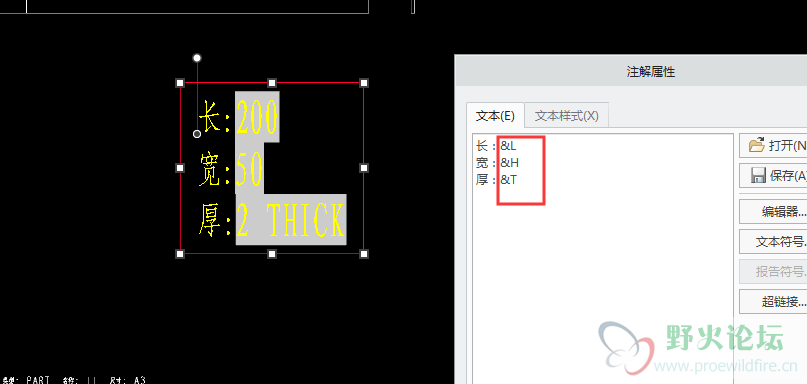Select top-left resize handle of note

pyautogui.click(x=180, y=83)
